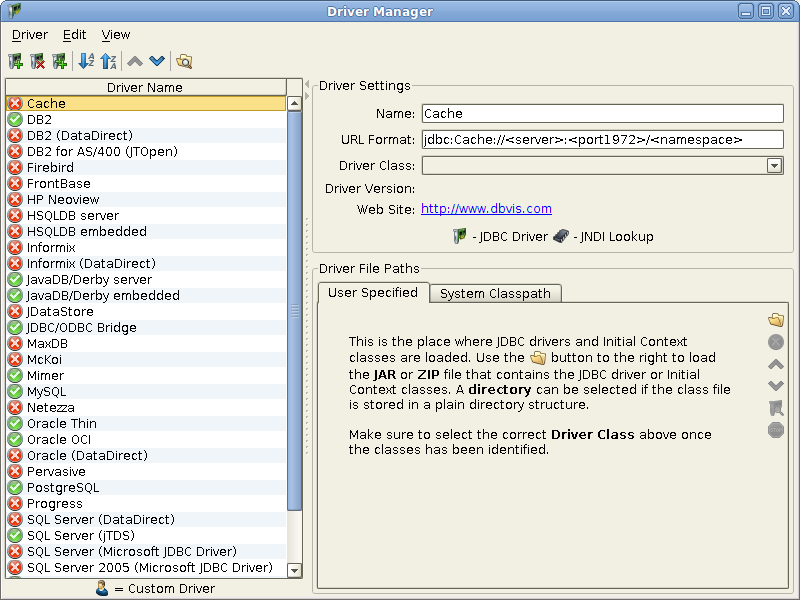This screenshot has height=600, width=800.
Task: Select the HP Neoview driver
Action: click(x=146, y=199)
